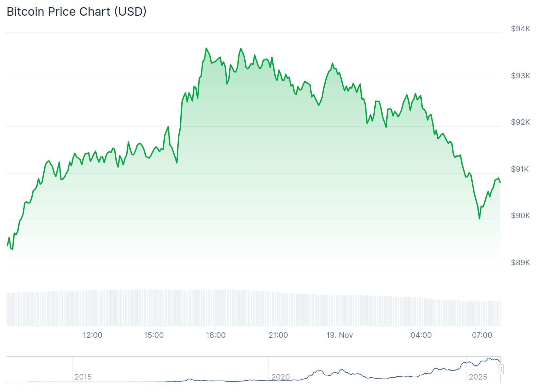The width and height of the screenshot is (537, 392).
Task: Click the $90K price axis label
Action: click(520, 216)
